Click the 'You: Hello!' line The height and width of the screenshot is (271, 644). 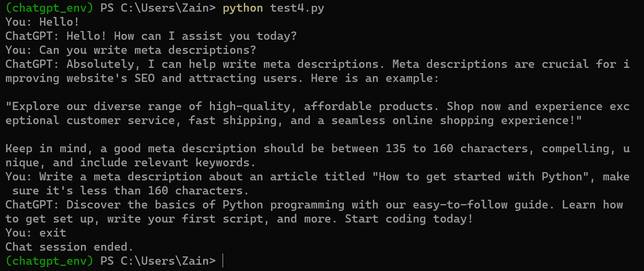42,22
